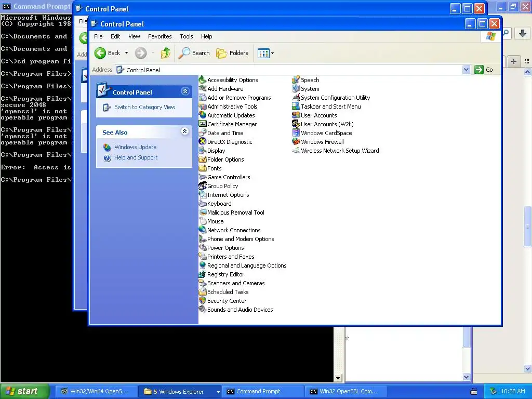532x399 pixels.
Task: Open Game Controllers icon
Action: [x=203, y=177]
